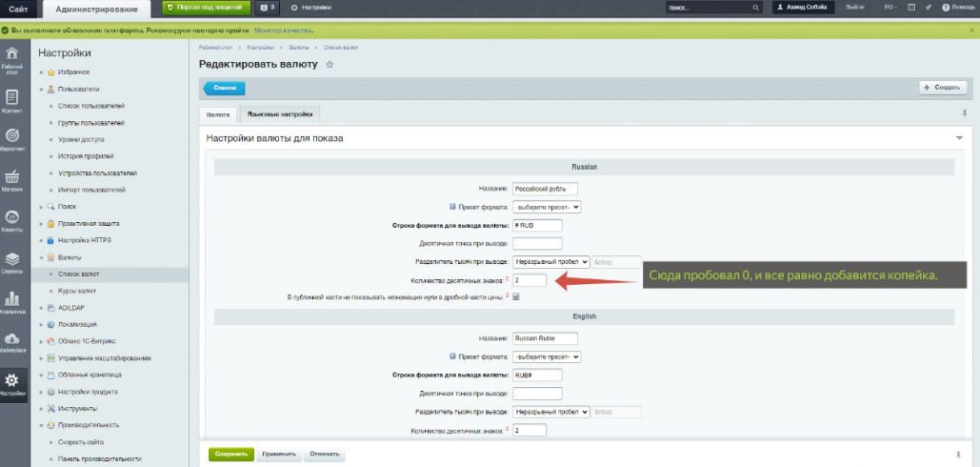Pin the tabs using the pin icon
This screenshot has width=980, height=467.
click(x=964, y=113)
